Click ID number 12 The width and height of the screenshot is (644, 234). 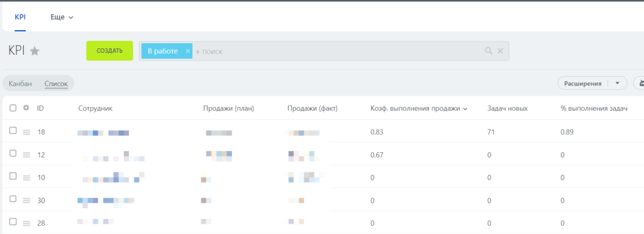[x=41, y=155]
